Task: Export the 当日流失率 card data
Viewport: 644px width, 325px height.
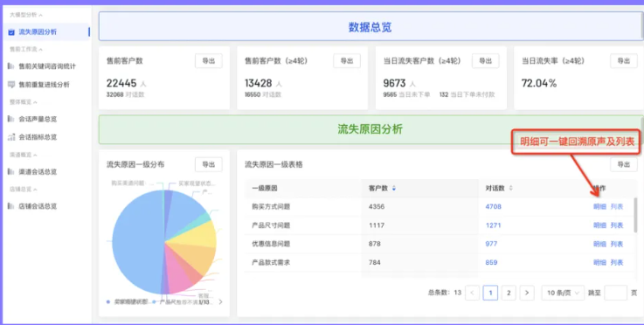Action: click(623, 61)
